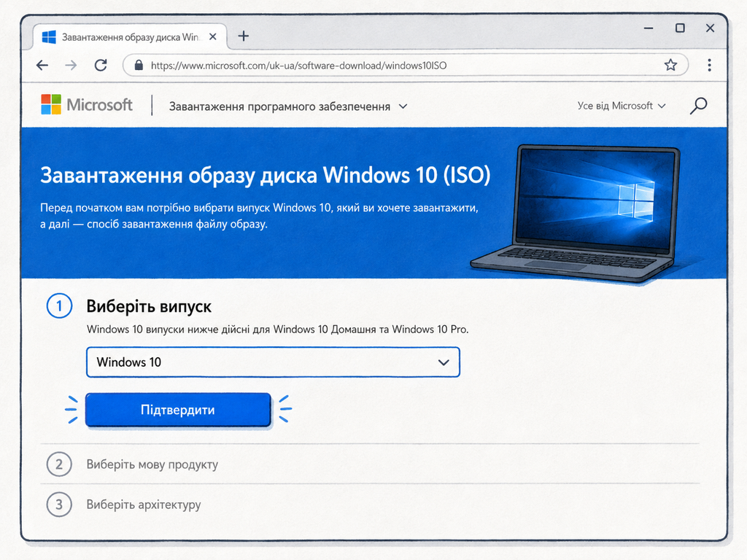Viewport: 747px width, 560px height.
Task: Click the Виберіть випуск heading
Action: [x=149, y=306]
